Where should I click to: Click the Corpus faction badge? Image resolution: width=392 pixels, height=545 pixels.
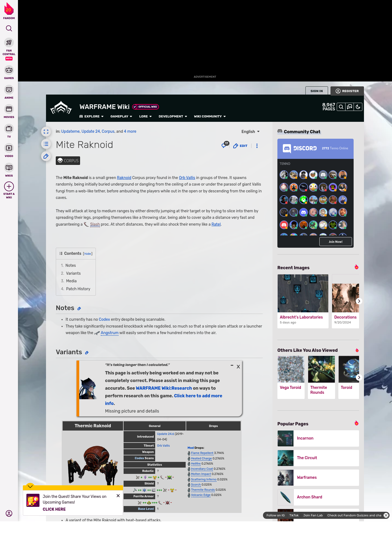[68, 161]
